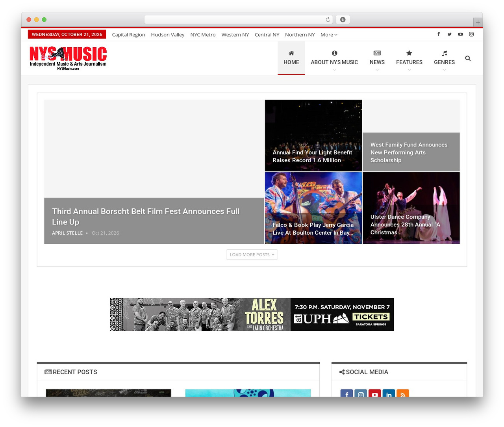This screenshot has width=504, height=427.
Task: Open Western NY link
Action: 235,35
